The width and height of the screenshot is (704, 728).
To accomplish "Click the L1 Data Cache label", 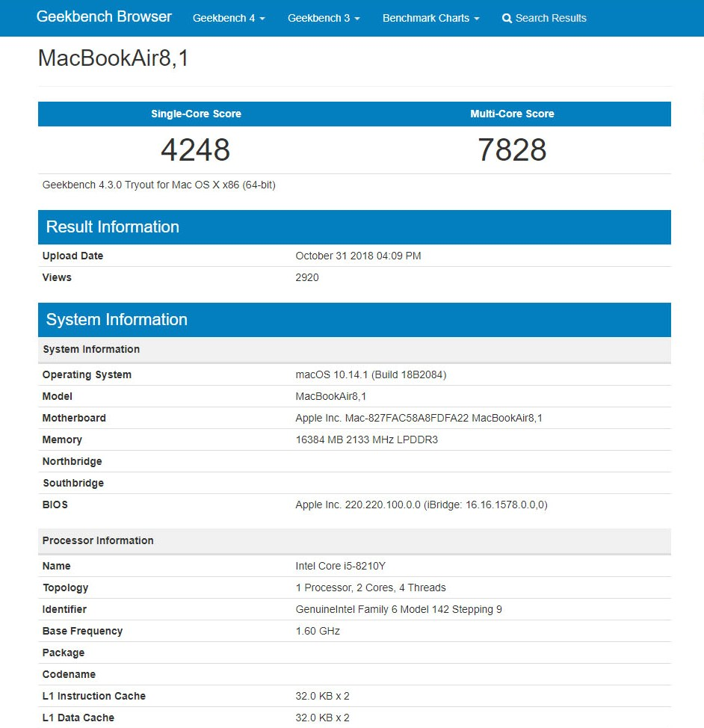I will (78, 718).
